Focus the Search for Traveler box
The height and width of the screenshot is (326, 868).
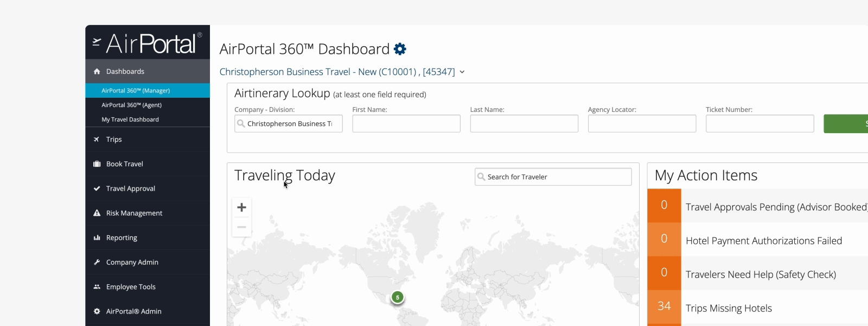pos(553,177)
